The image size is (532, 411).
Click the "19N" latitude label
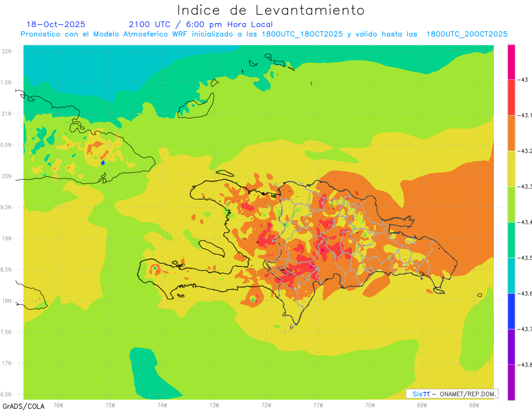pyautogui.click(x=7, y=239)
